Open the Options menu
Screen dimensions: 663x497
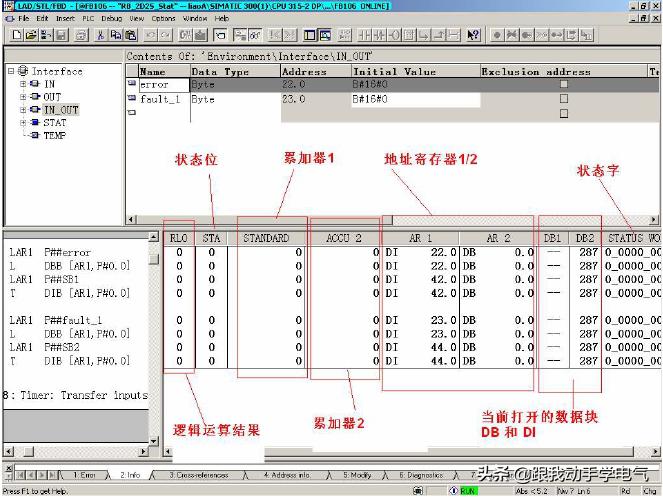[x=163, y=19]
